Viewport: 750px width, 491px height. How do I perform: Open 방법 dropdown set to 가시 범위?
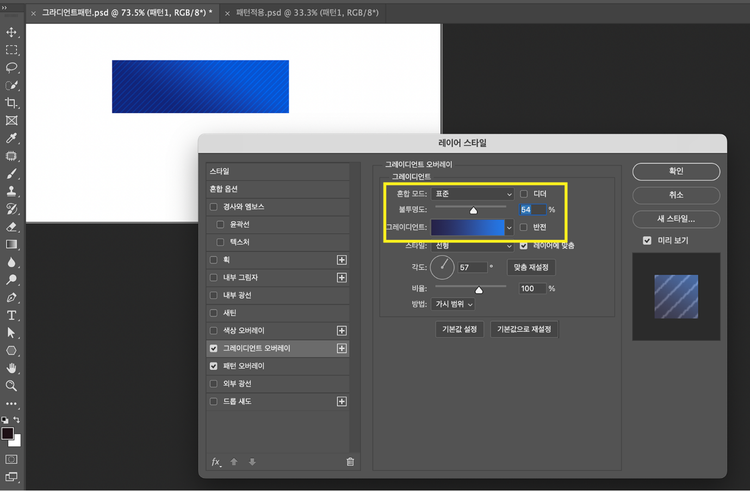453,304
